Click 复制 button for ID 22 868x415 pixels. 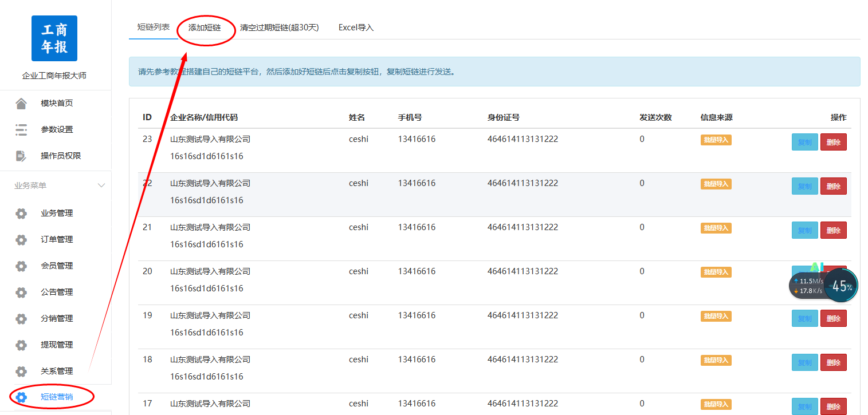click(x=805, y=186)
